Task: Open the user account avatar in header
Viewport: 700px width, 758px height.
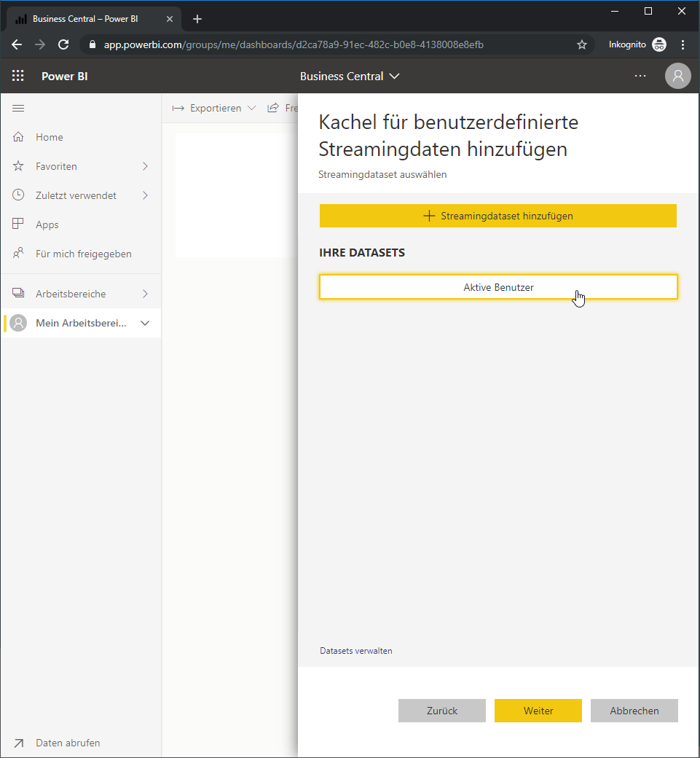Action: (677, 76)
